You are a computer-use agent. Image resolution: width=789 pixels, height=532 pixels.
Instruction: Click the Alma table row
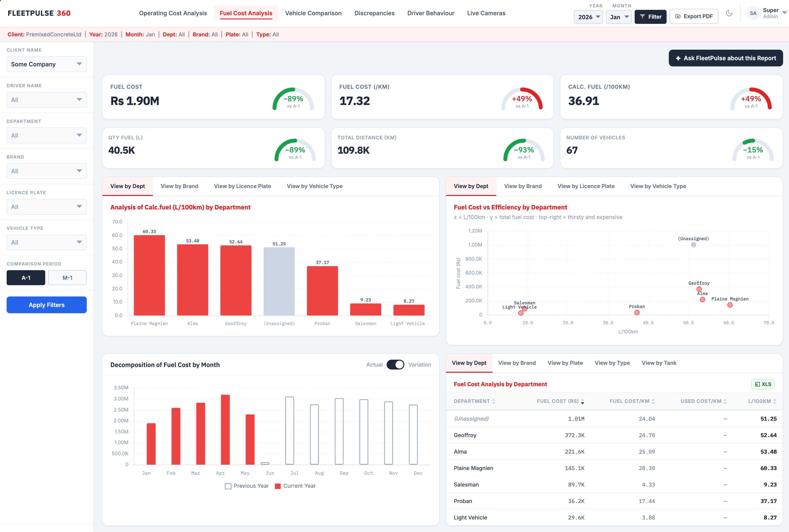tap(614, 452)
